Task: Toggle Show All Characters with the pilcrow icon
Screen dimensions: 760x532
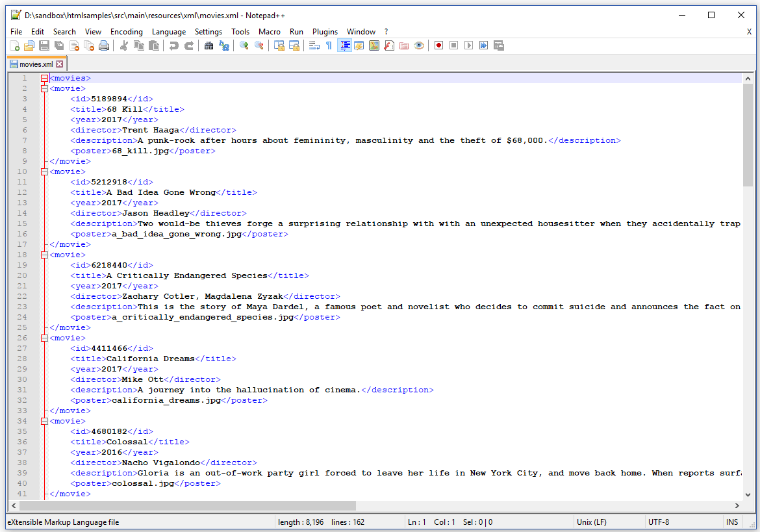Action: click(x=328, y=45)
